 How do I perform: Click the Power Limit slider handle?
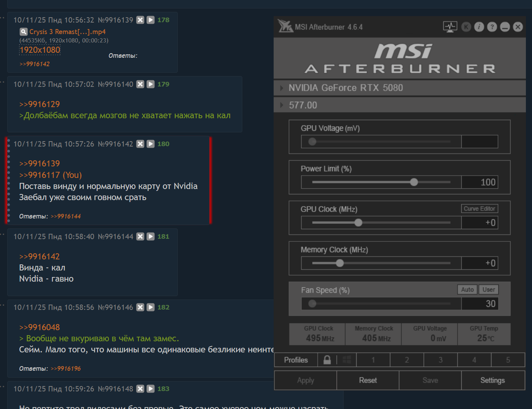[x=414, y=182]
